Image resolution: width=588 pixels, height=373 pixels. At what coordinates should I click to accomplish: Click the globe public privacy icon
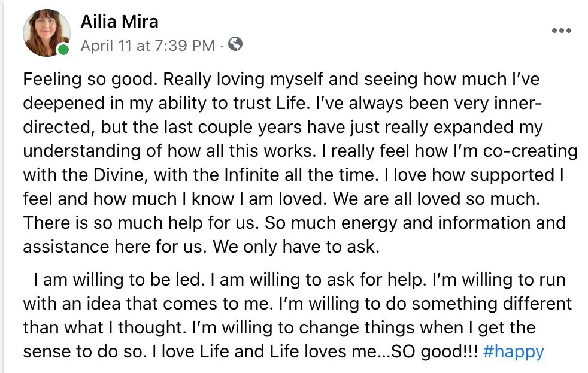click(x=235, y=44)
